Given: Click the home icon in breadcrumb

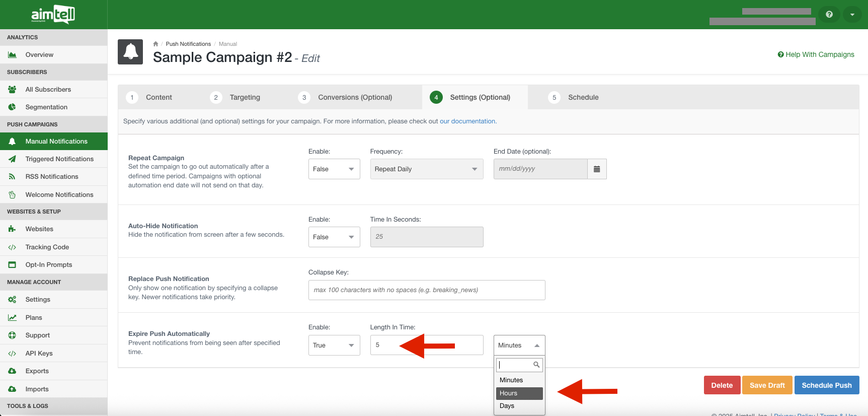Looking at the screenshot, I should [155, 44].
